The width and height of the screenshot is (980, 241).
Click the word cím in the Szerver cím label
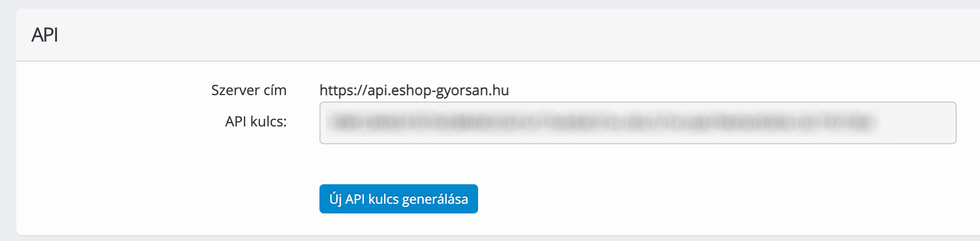click(275, 90)
